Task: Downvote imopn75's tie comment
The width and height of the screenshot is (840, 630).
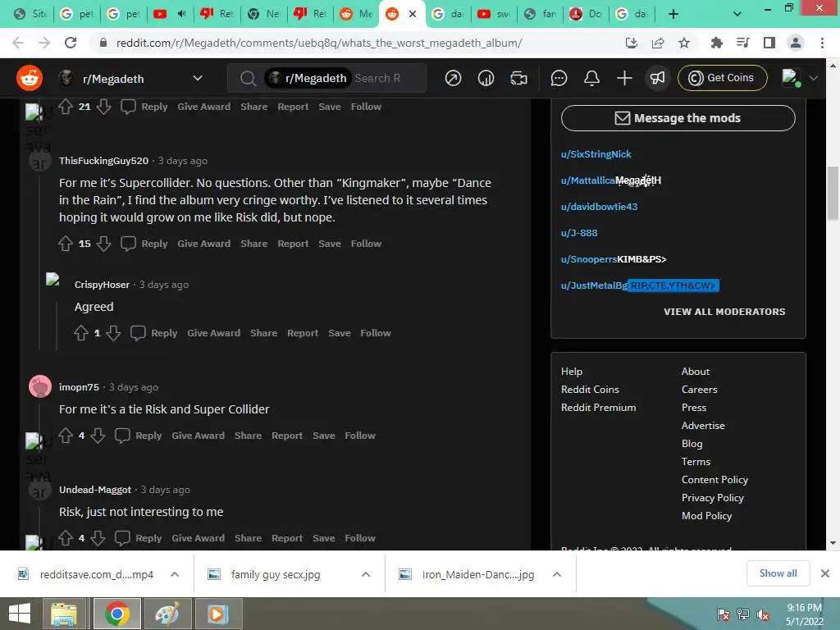Action: [98, 436]
